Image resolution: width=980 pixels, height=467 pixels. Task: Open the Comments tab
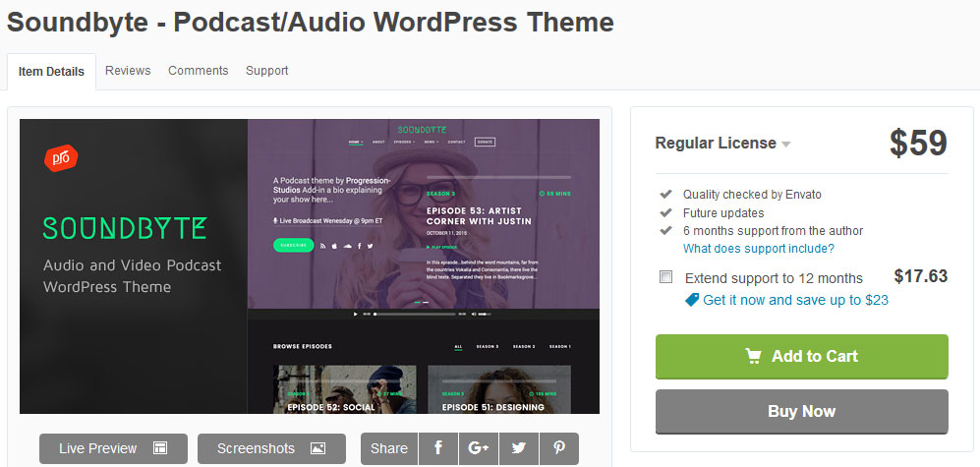coord(199,71)
